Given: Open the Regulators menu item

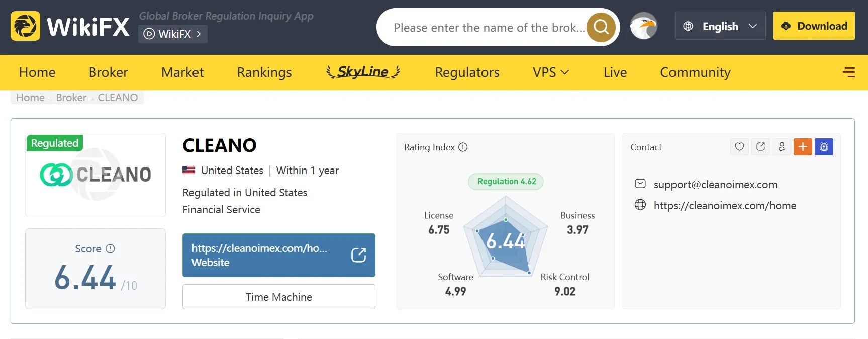Looking at the screenshot, I should tap(467, 72).
